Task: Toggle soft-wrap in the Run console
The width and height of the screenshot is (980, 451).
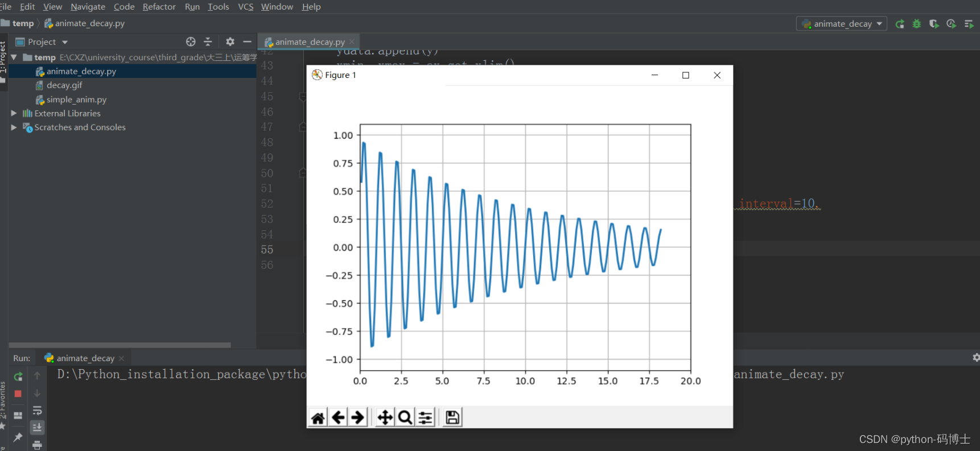Action: pos(38,411)
